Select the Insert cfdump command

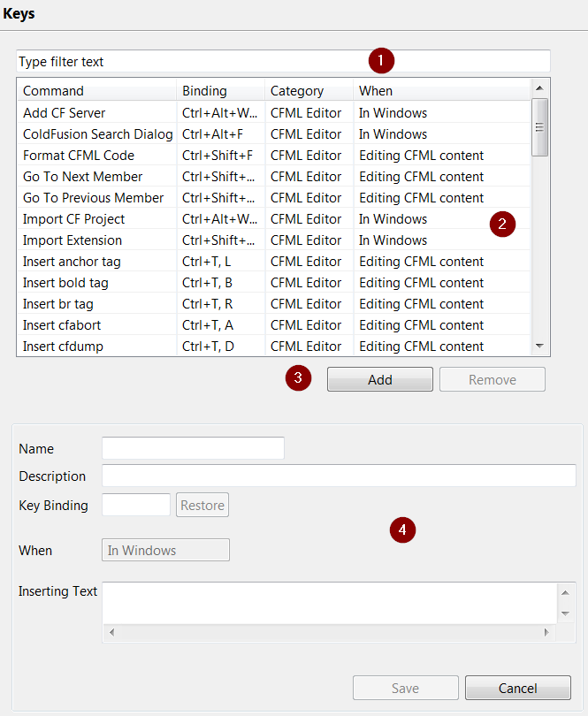63,347
